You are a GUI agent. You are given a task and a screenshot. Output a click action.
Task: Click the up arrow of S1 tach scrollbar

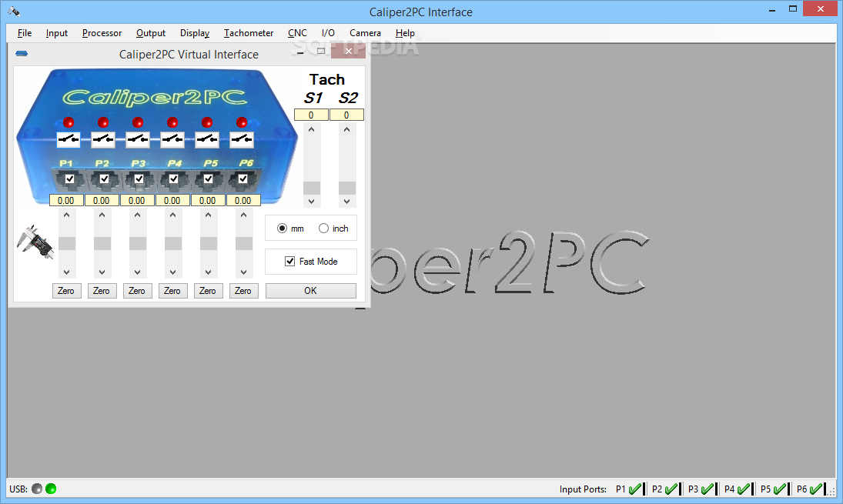(312, 129)
